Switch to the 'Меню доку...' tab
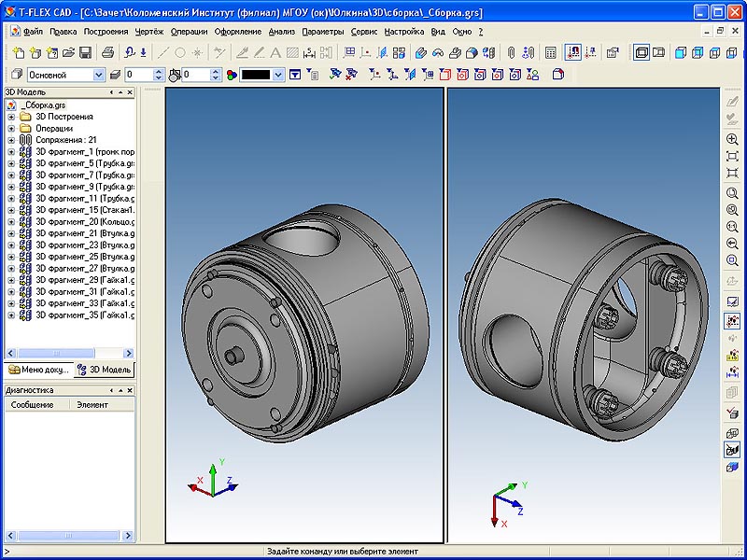This screenshot has width=747, height=560. (39, 370)
